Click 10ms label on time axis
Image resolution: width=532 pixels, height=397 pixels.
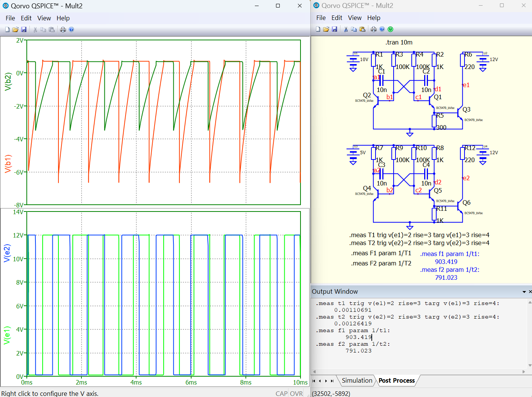(x=300, y=382)
